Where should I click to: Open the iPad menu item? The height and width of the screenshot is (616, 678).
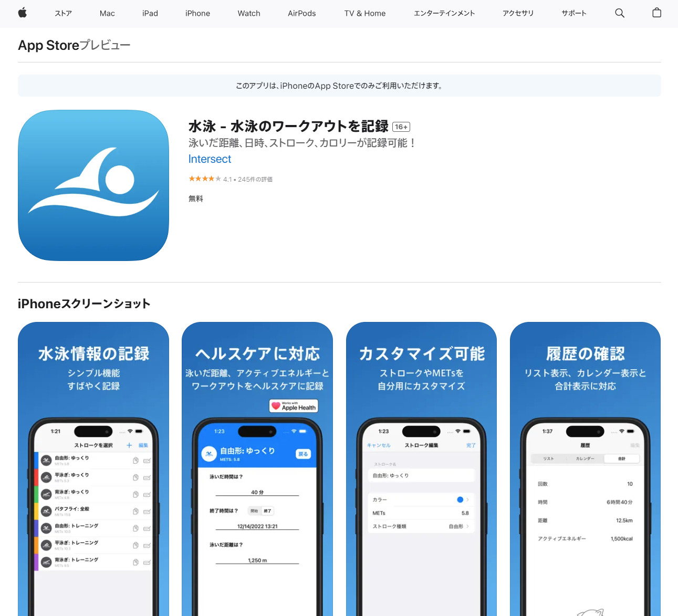150,13
